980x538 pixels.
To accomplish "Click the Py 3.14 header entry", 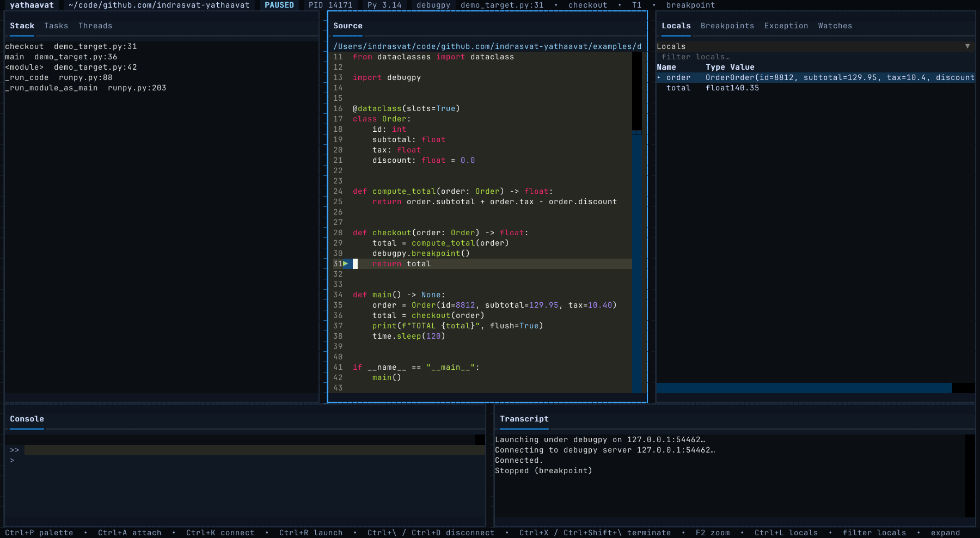I will pyautogui.click(x=384, y=5).
